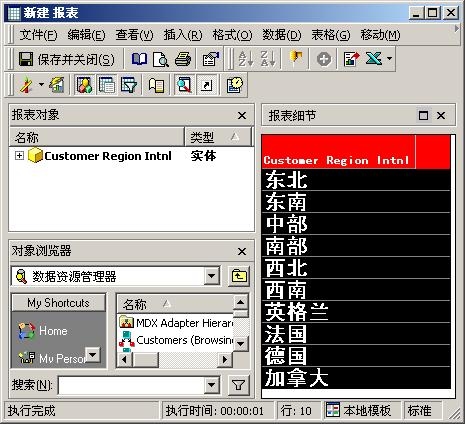The height and width of the screenshot is (424, 465).
Task: Go up one folder in object browser
Action: click(x=239, y=276)
